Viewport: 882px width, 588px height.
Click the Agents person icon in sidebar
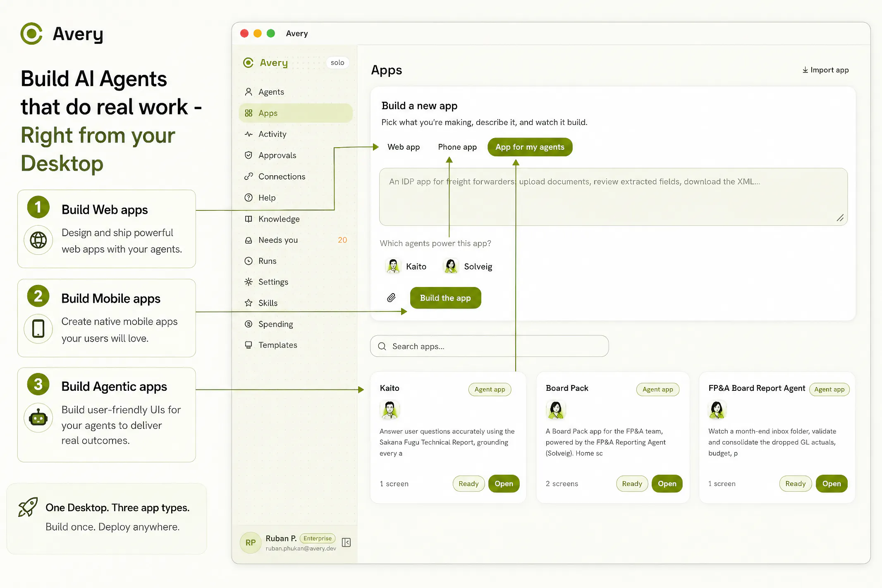tap(249, 92)
